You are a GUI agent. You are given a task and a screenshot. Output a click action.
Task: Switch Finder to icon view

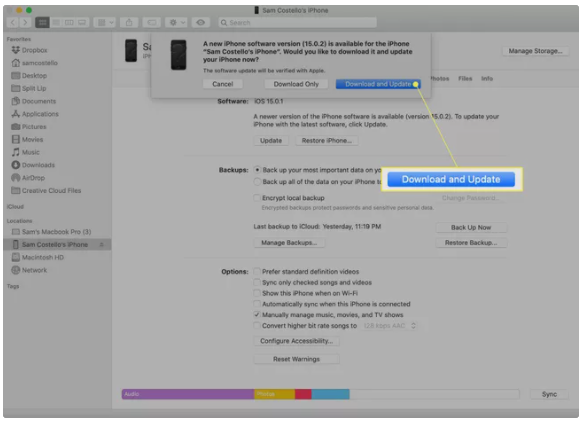click(42, 23)
